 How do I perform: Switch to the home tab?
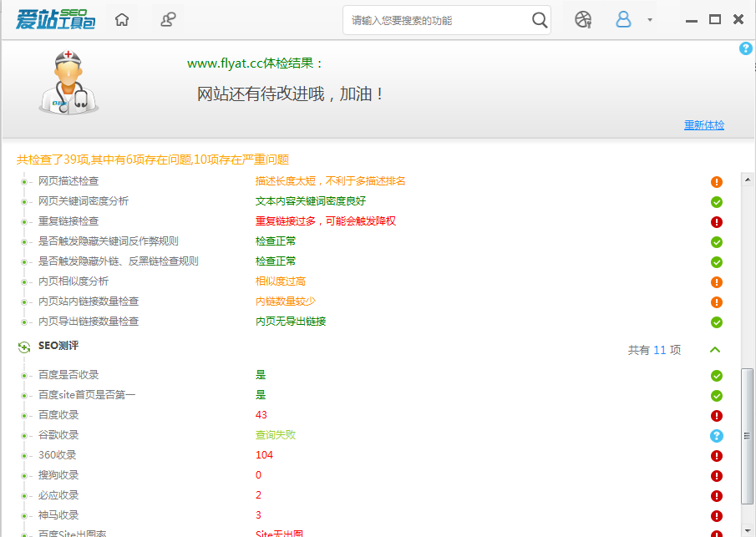pos(121,18)
